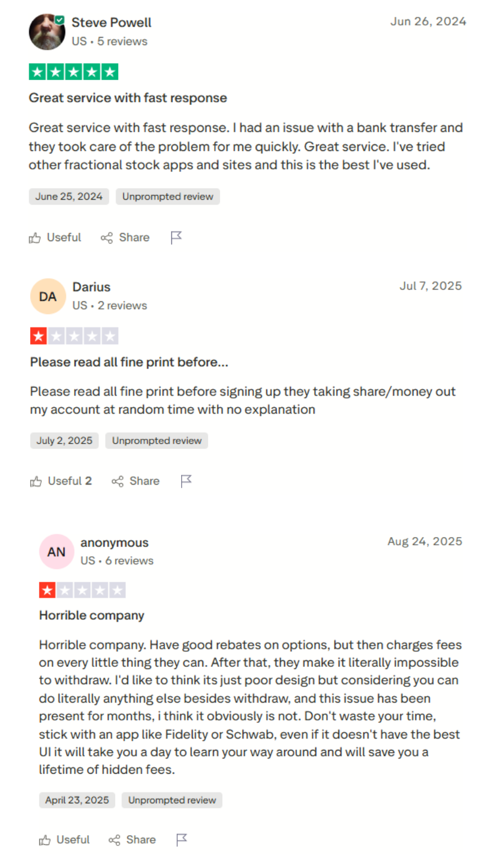Open Steve Powell's profile picture
497x868 pixels.
pyautogui.click(x=47, y=32)
